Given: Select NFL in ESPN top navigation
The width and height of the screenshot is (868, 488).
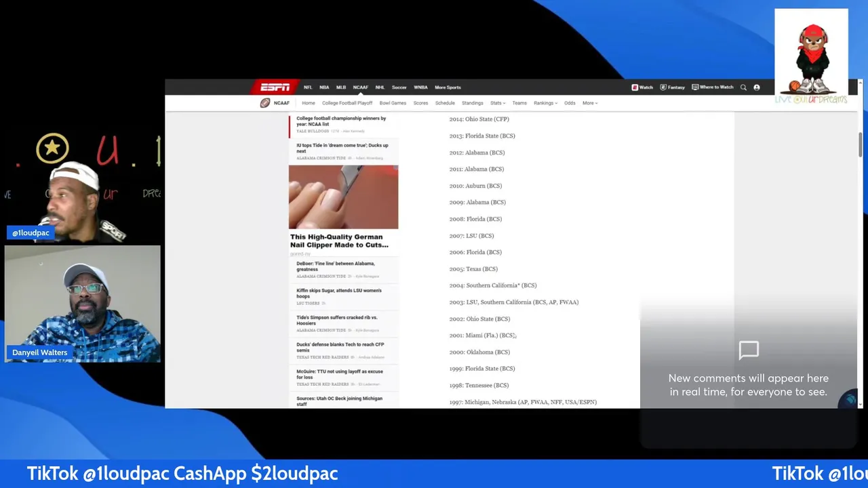Looking at the screenshot, I should [308, 87].
